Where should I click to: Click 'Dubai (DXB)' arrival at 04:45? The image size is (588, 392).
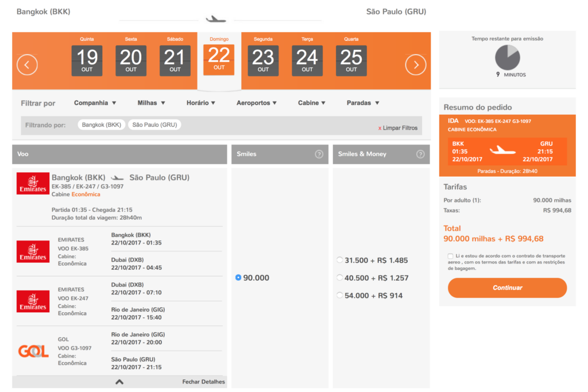click(x=127, y=260)
